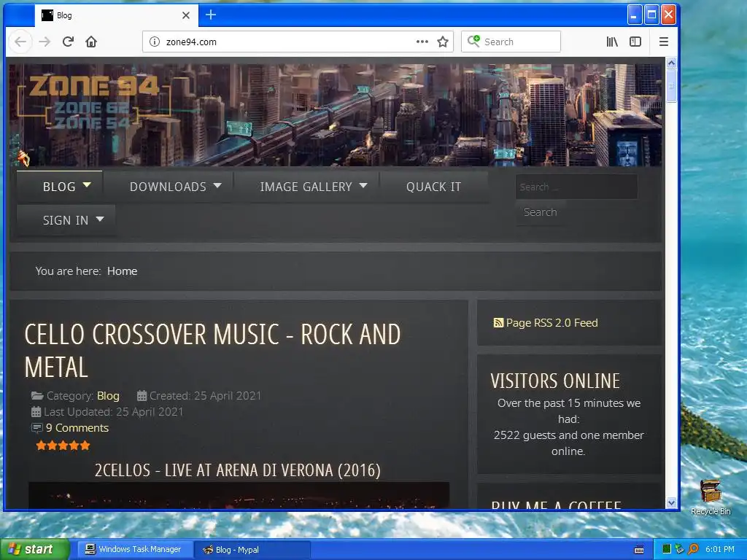Click the website search text field
Screen dimensions: 747x560
coord(576,187)
